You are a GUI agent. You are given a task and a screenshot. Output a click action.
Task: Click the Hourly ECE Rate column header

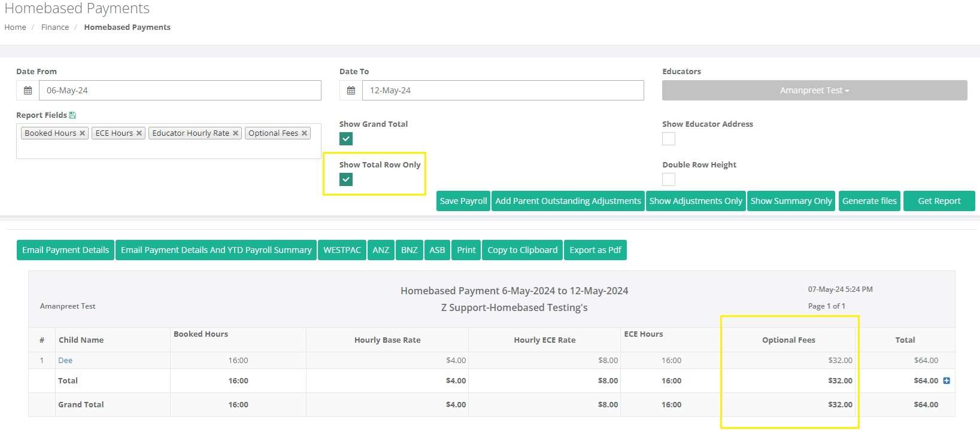[x=545, y=340]
